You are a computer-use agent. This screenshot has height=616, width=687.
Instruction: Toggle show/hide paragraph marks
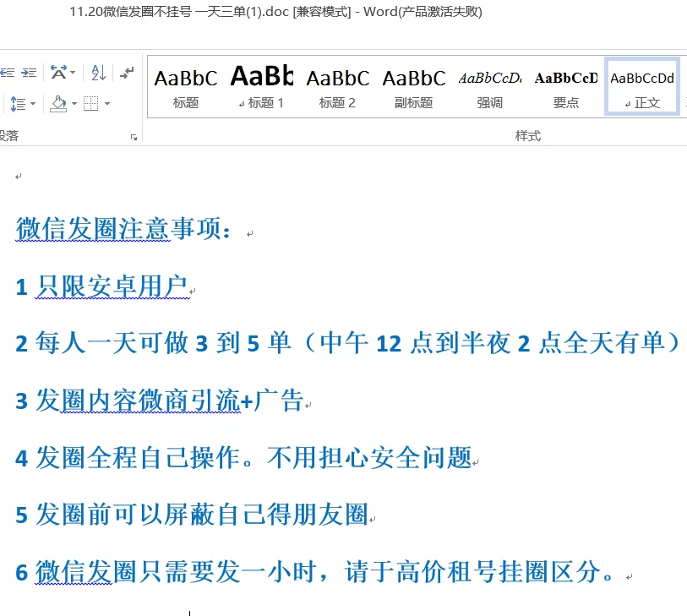(127, 73)
